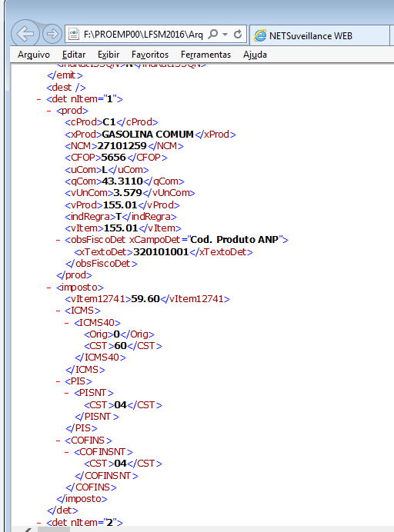Click the horizontal scrollbar left arrow

click(x=26, y=529)
